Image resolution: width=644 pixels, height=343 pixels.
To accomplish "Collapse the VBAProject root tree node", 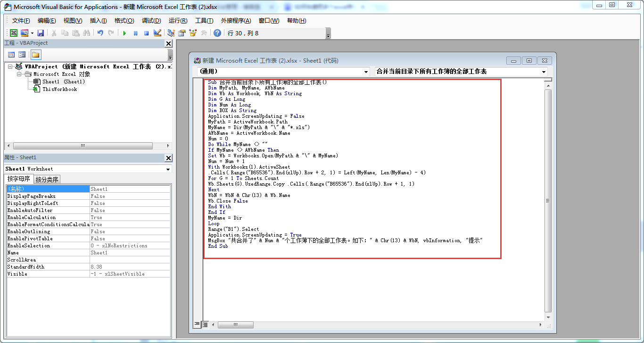I will coord(10,66).
